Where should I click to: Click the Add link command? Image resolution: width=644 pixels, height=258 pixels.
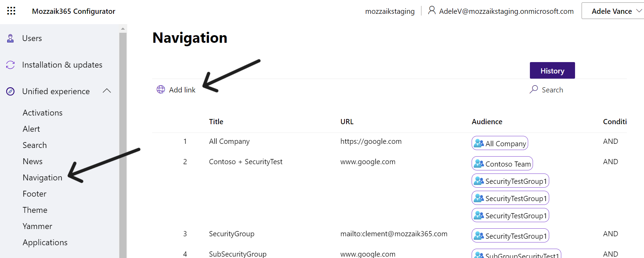coord(176,90)
